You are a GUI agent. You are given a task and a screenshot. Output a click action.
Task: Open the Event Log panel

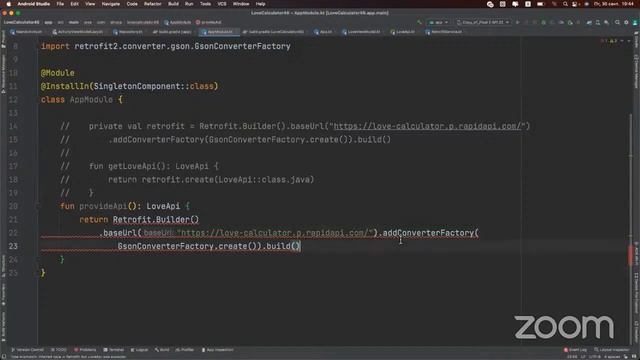point(575,350)
